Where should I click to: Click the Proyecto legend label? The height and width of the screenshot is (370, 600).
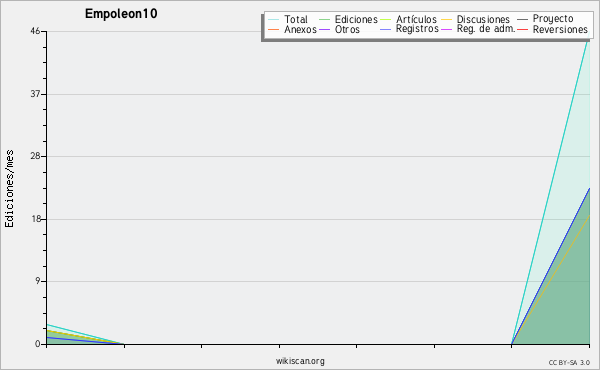[x=553, y=19]
